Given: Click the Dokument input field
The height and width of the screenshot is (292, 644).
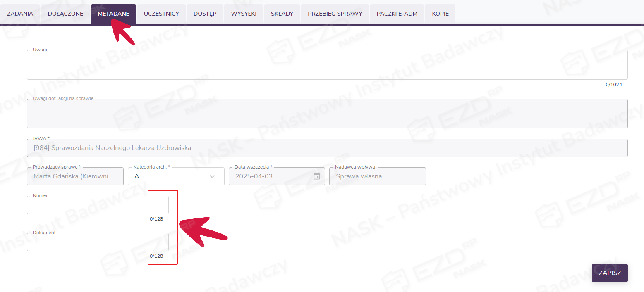Looking at the screenshot, I should (x=98, y=242).
